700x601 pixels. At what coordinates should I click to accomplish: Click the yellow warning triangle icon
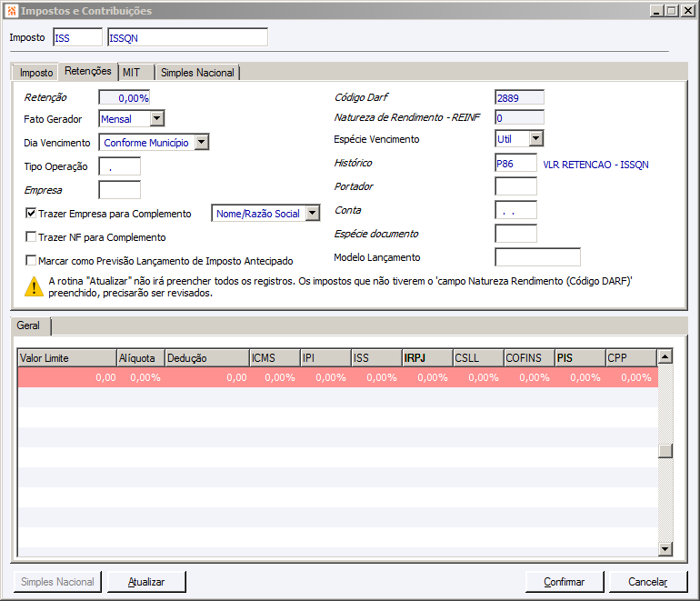tap(34, 286)
